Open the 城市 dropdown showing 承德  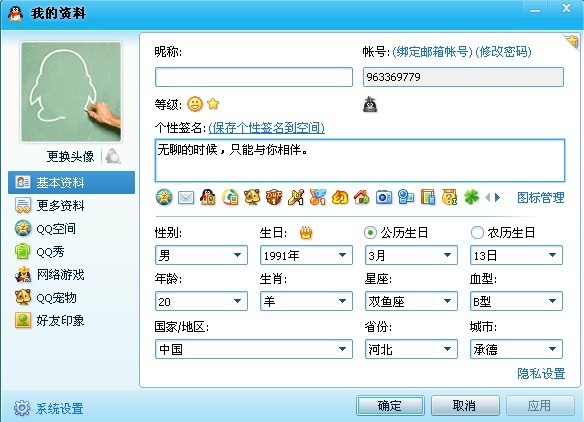516,349
